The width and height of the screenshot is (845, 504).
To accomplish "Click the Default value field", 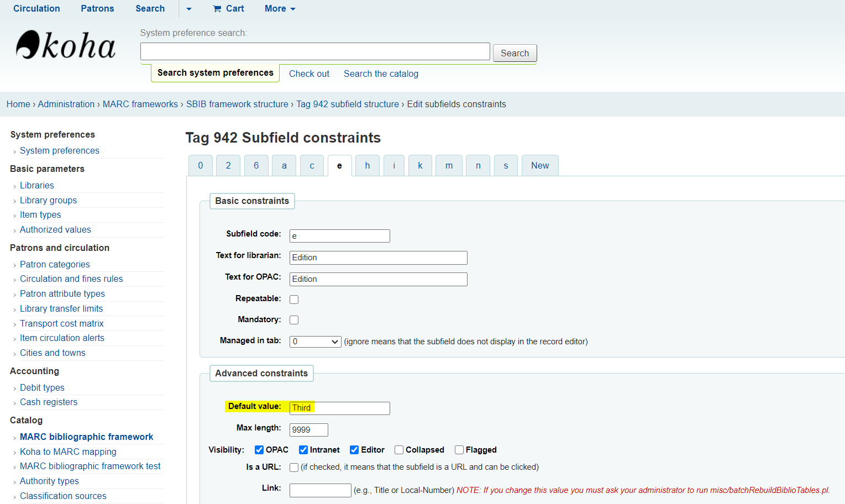I will click(340, 408).
